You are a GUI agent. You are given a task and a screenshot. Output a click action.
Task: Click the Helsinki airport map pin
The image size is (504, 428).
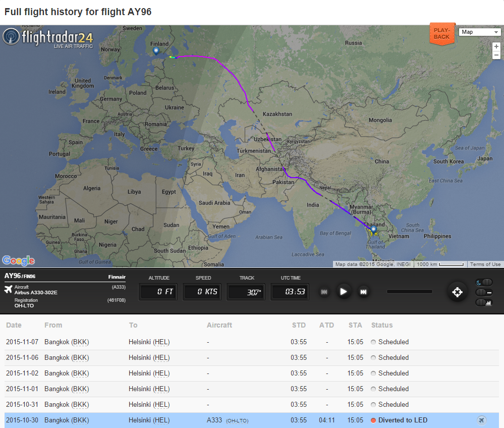point(156,50)
